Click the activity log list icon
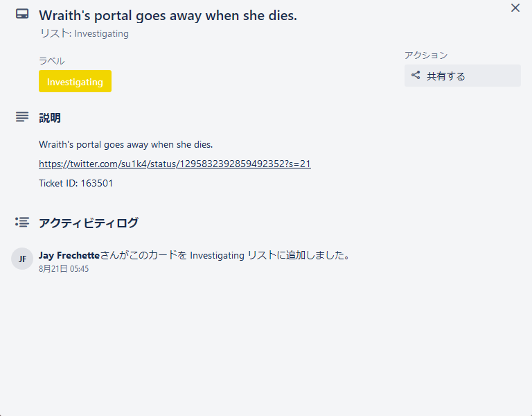This screenshot has width=532, height=416. point(22,223)
